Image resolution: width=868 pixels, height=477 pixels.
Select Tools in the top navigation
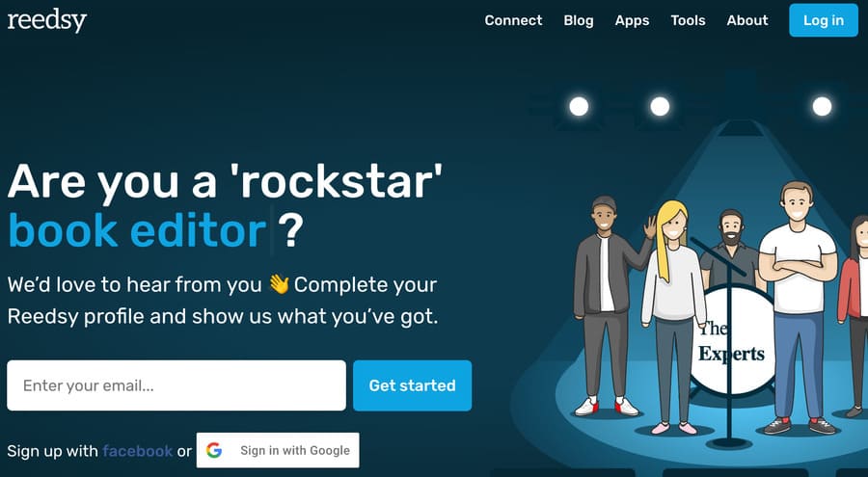tap(688, 20)
